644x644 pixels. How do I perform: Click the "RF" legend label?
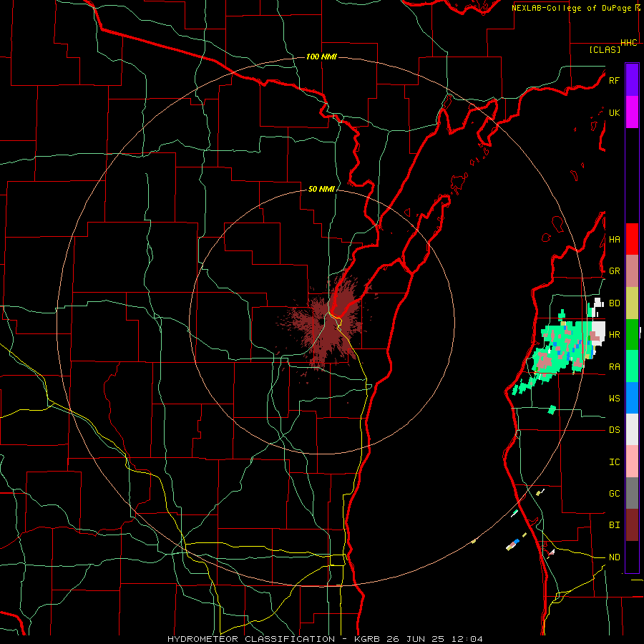[x=614, y=81]
